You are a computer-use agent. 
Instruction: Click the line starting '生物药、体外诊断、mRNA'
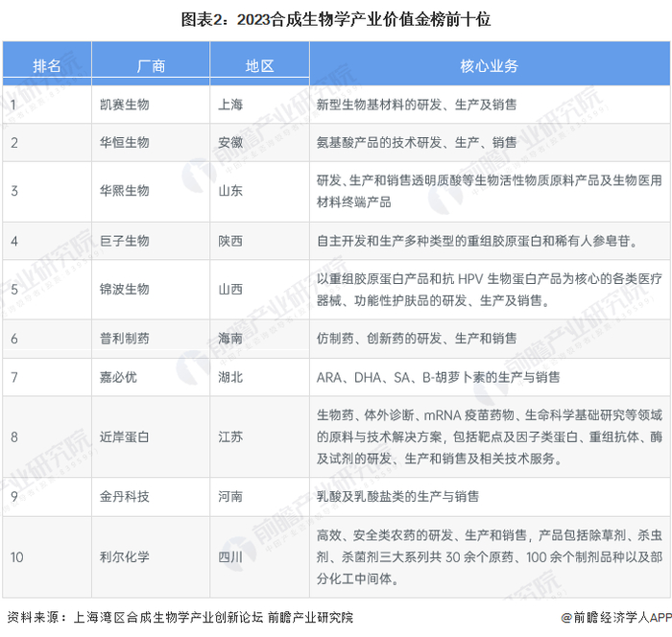point(490,415)
